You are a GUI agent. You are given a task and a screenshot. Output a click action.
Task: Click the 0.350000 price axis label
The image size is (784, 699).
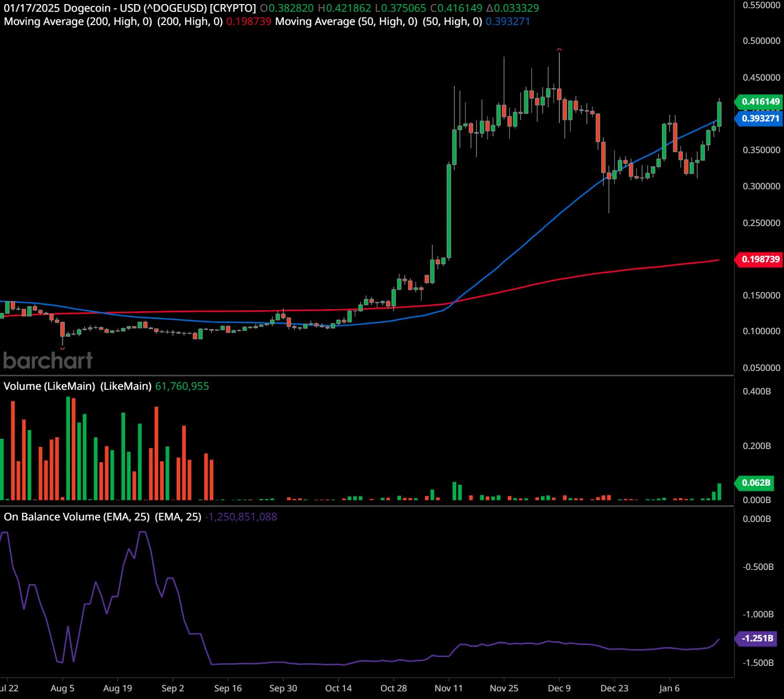[761, 150]
